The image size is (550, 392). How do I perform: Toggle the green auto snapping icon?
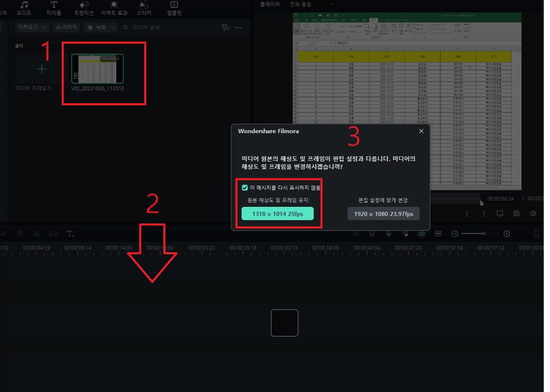coord(422,234)
